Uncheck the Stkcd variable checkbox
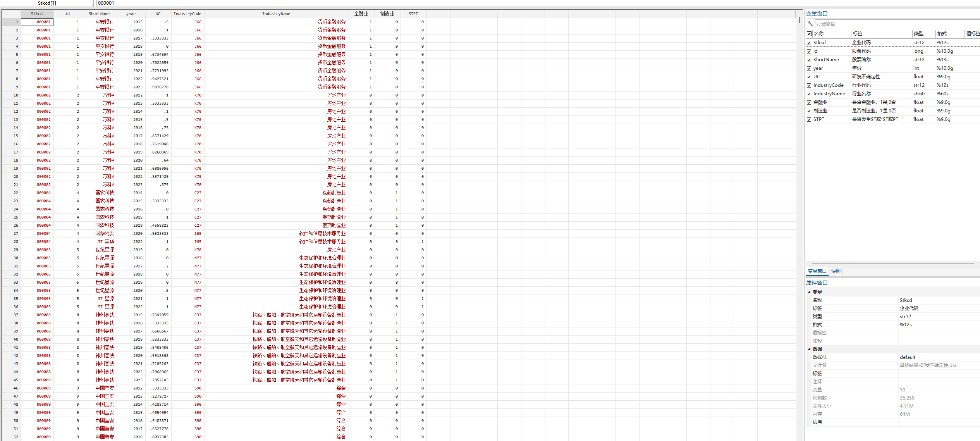Viewport: 980px width, 441px height. [x=809, y=43]
